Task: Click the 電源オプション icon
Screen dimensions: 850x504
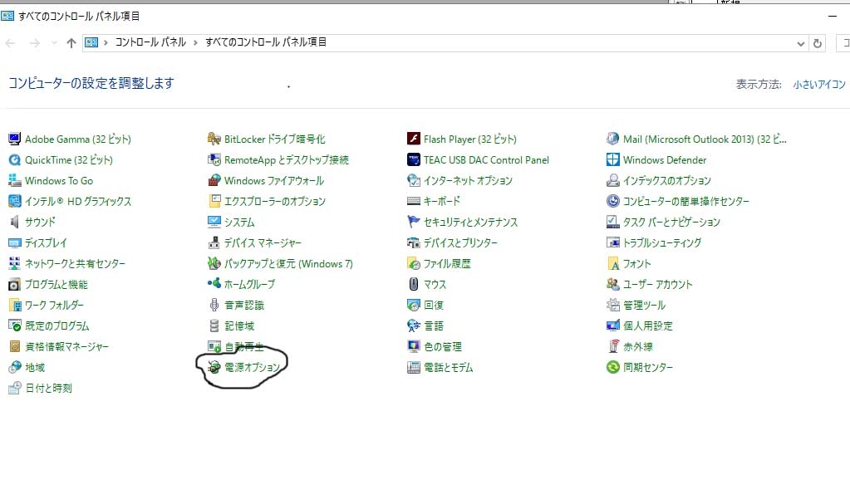Action: point(214,367)
